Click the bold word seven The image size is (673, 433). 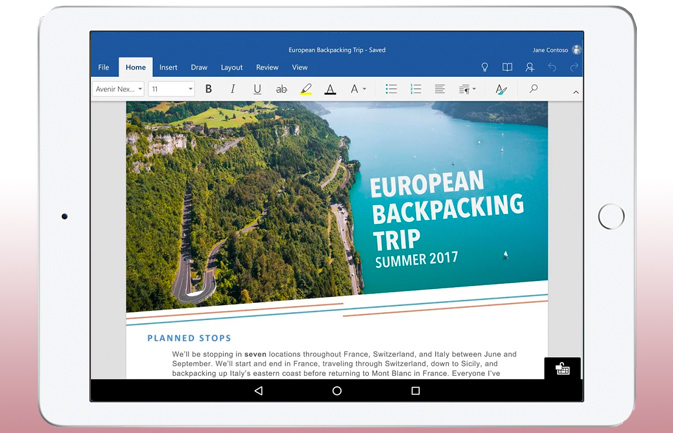(x=255, y=354)
